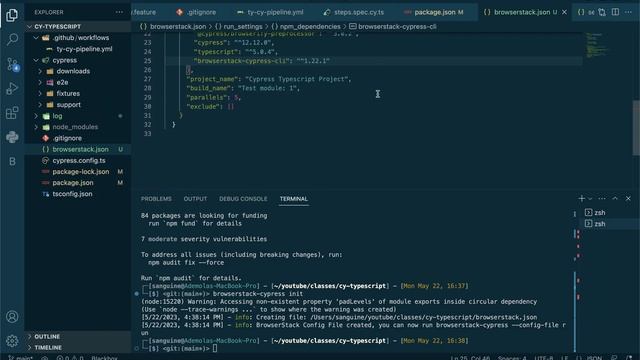Open terminal panel more actions ellipsis
Viewport: 640px width, 360px height.
(x=602, y=199)
